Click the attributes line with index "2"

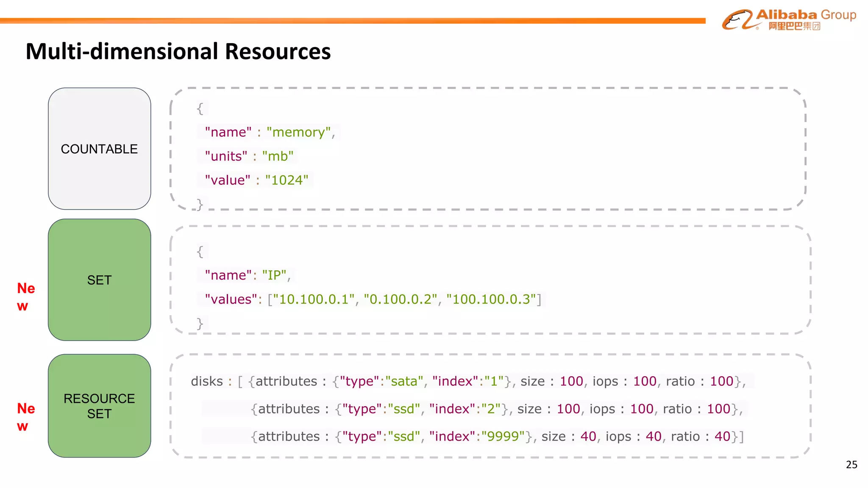click(x=497, y=409)
